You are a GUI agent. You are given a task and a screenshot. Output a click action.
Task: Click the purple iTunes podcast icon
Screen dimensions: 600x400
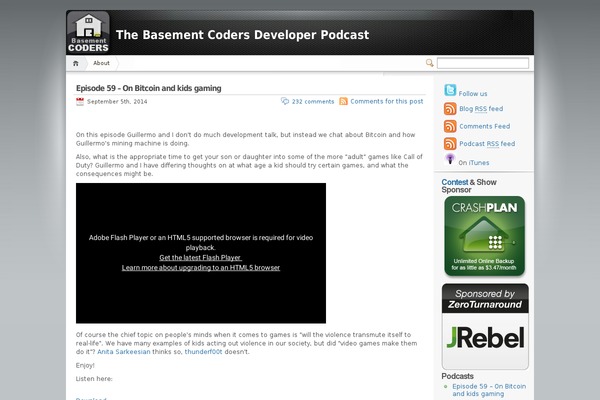pyautogui.click(x=450, y=159)
